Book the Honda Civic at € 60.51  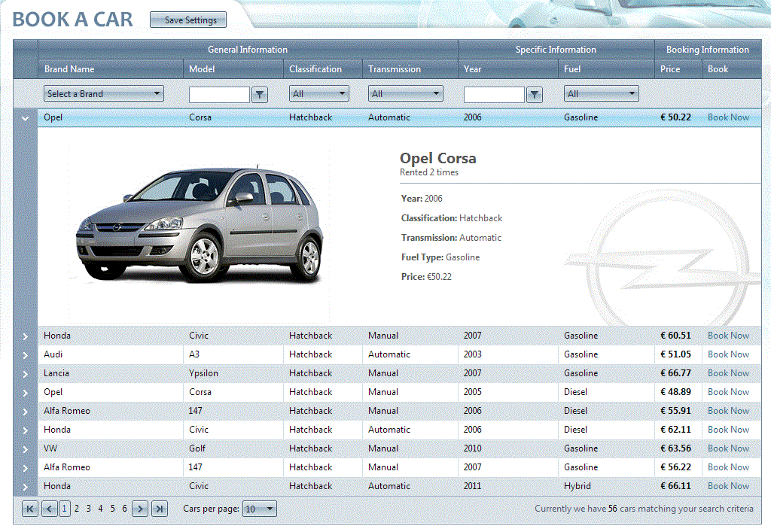click(x=728, y=336)
